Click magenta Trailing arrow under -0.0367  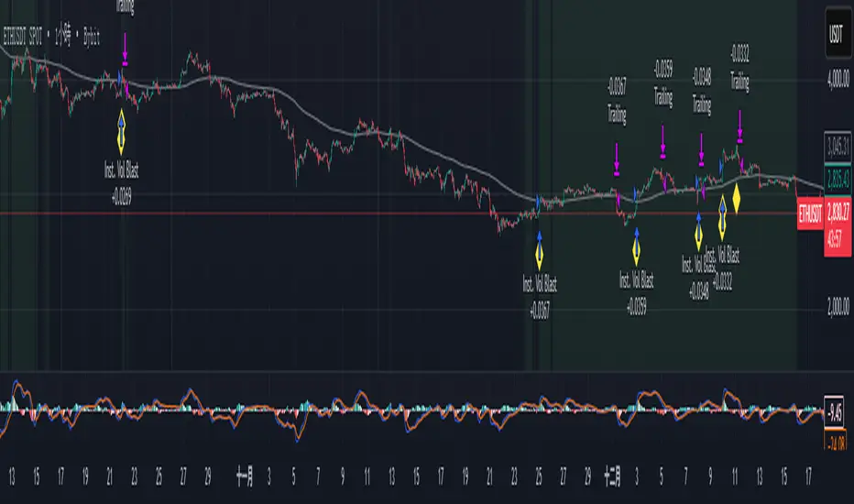coord(617,159)
